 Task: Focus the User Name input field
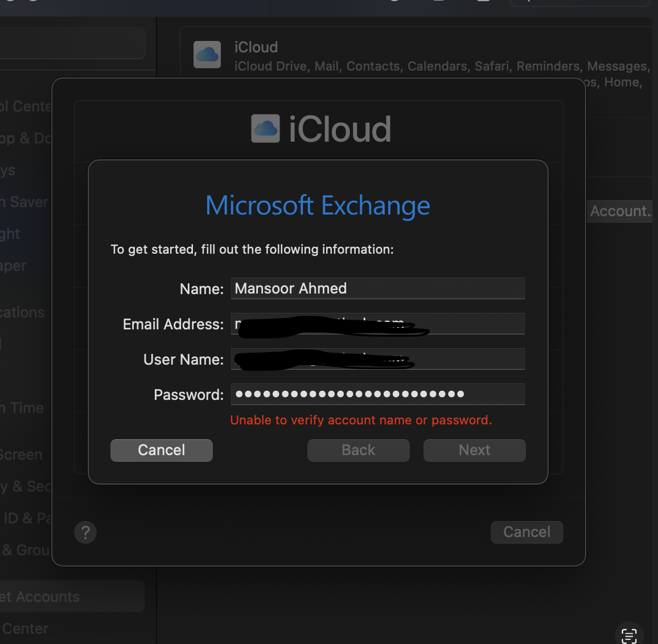(x=378, y=359)
